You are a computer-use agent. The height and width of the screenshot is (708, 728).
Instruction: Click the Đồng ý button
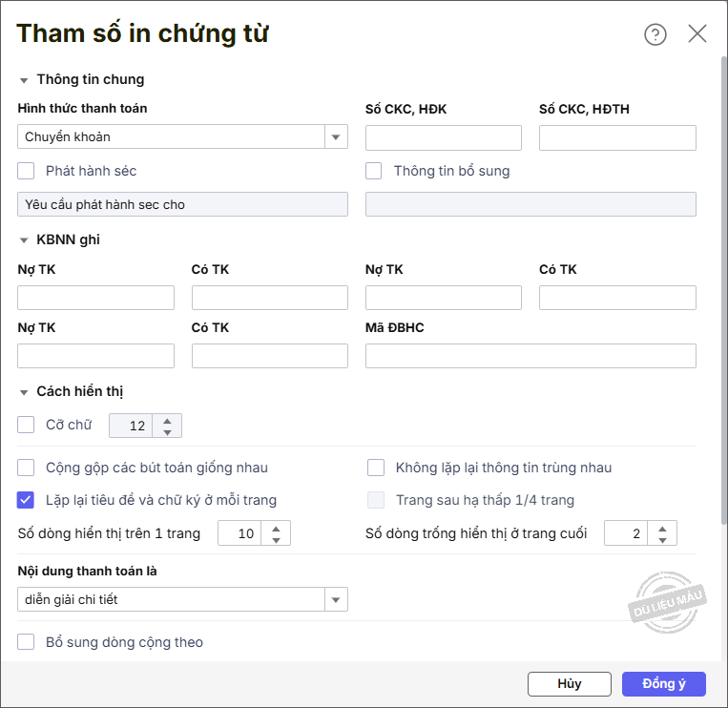click(x=663, y=683)
